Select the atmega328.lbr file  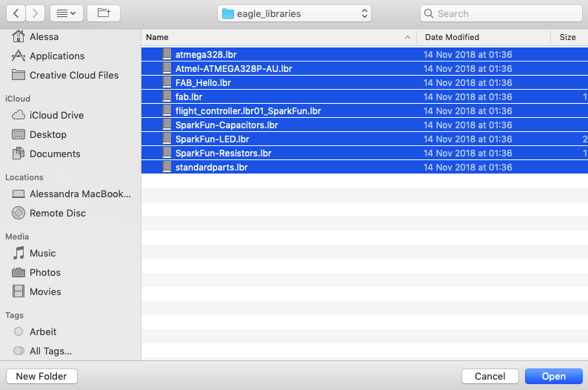coord(364,54)
